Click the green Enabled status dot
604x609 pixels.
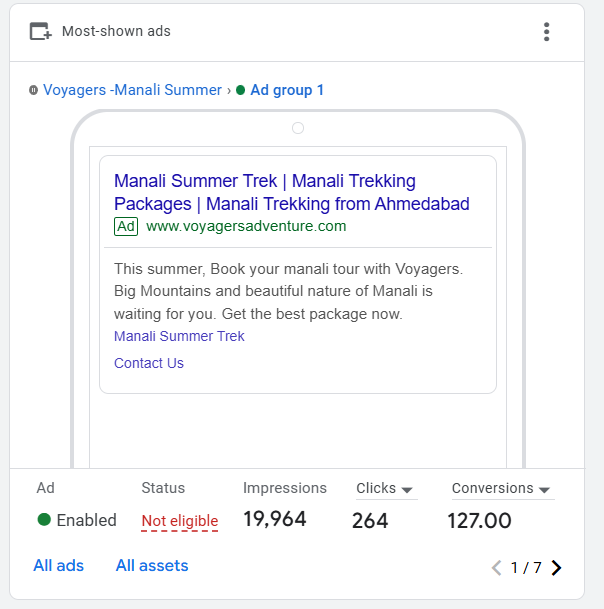44,520
